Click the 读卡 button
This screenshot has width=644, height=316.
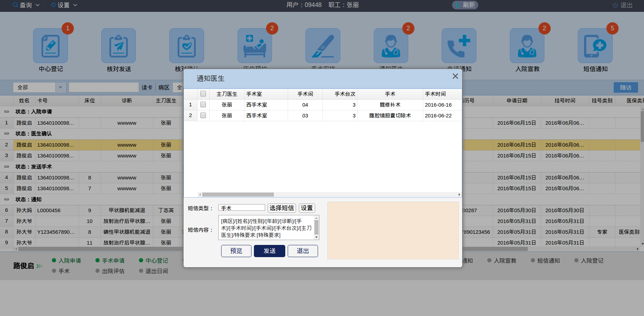tap(147, 87)
